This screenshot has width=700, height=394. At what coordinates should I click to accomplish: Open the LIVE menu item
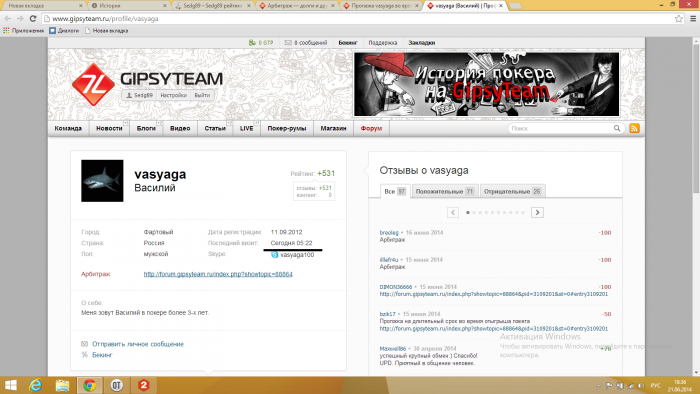(x=246, y=129)
